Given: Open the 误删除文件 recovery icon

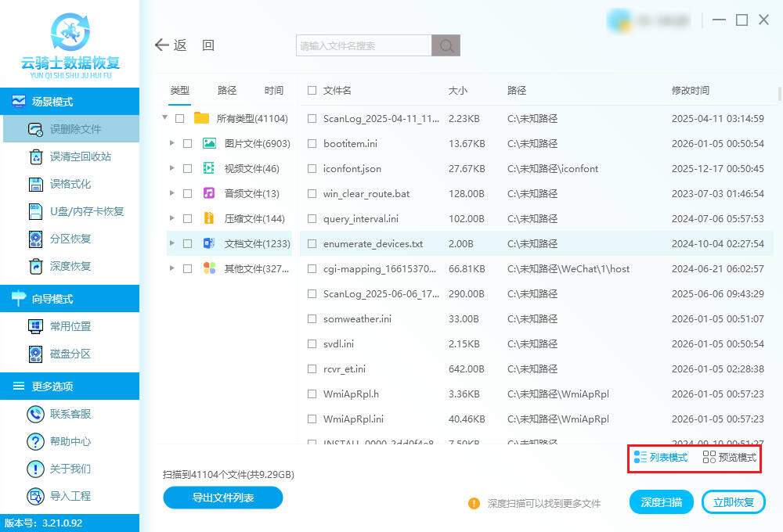Looking at the screenshot, I should tap(35, 129).
